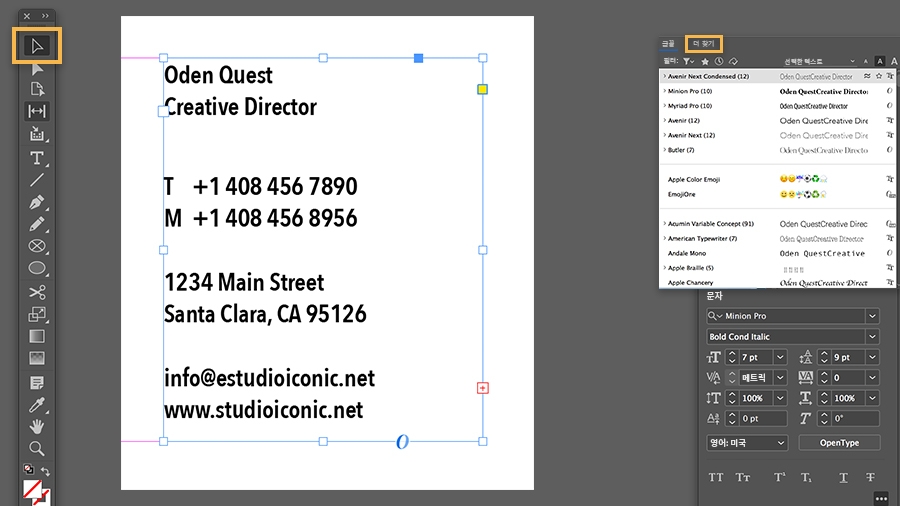Toggle the favorites star filter

tap(705, 61)
